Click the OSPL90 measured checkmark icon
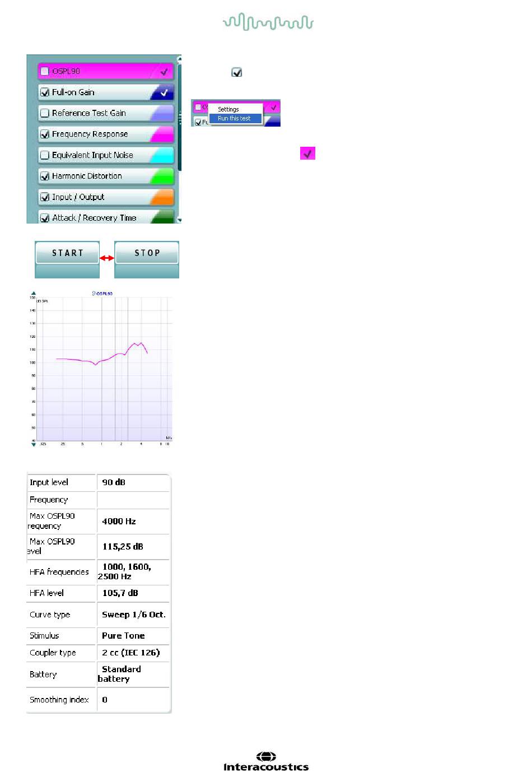This screenshot has width=532, height=777. [x=164, y=72]
